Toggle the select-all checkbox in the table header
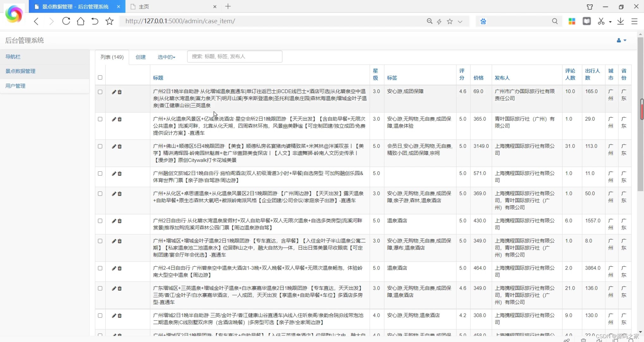This screenshot has width=644, height=342. coord(100,77)
